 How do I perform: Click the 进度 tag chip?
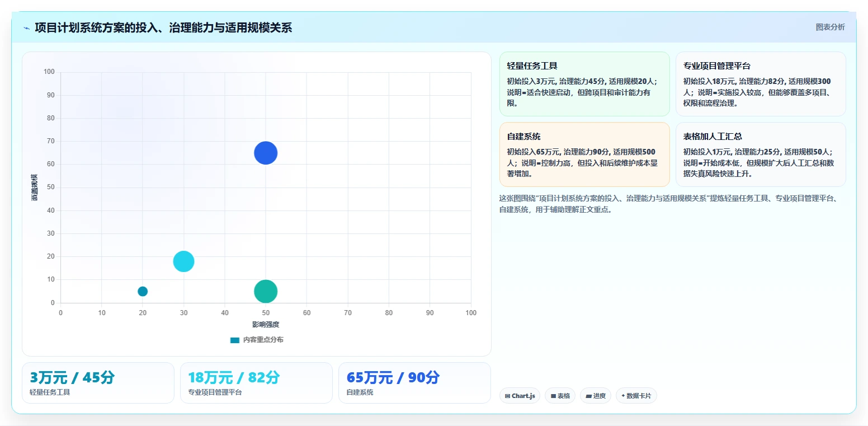pyautogui.click(x=596, y=396)
